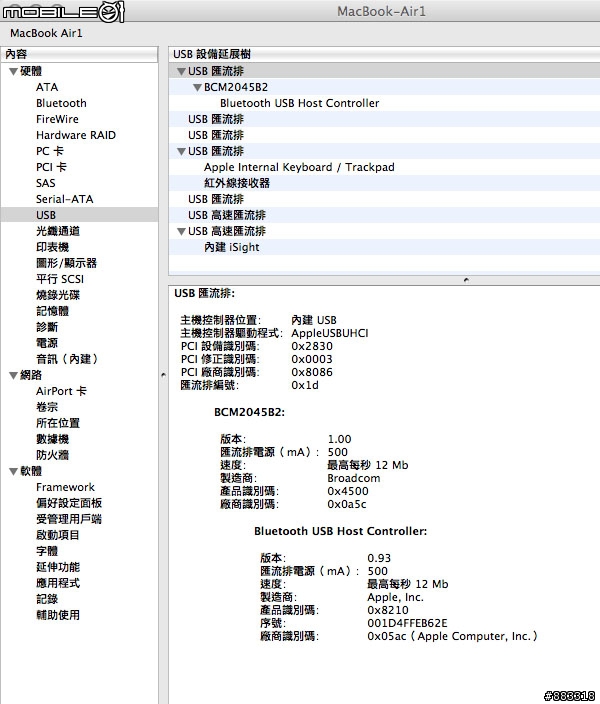Select USB 匯流排 row below 紅外線接收器
The width and height of the screenshot is (600, 704).
pyautogui.click(x=384, y=199)
